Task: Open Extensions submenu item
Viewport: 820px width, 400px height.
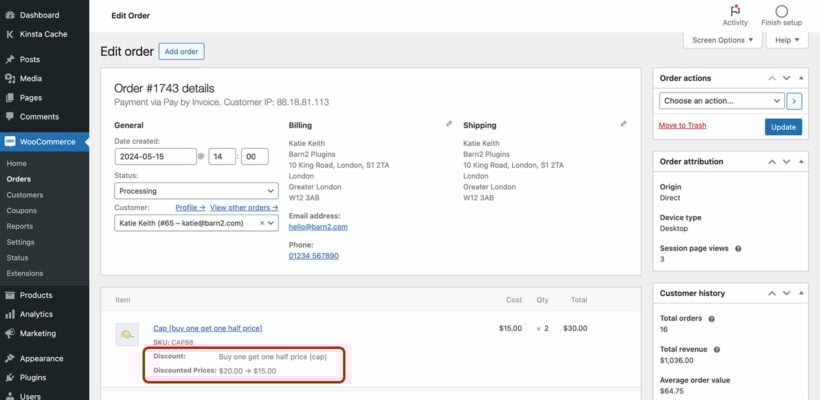Action: 25,273
